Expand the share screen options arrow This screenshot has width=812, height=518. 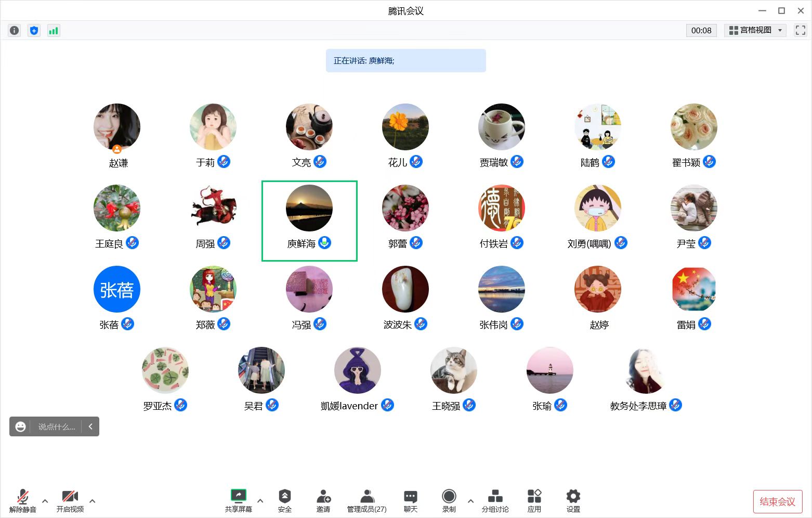260,501
